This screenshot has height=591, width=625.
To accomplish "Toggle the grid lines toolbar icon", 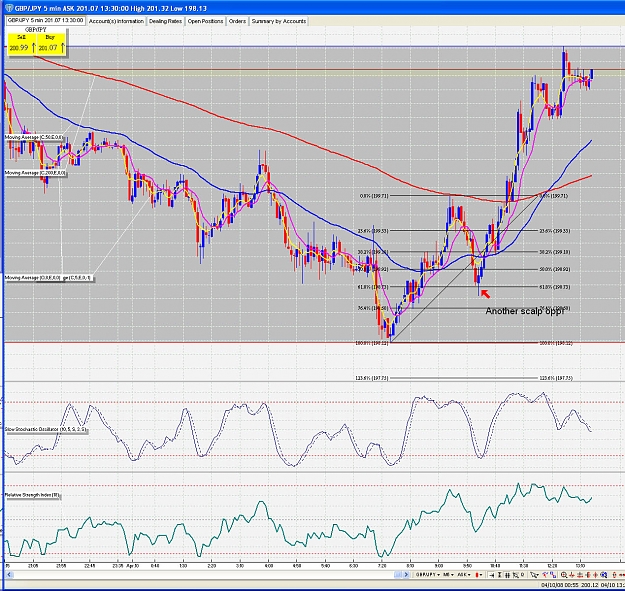I will (x=507, y=575).
